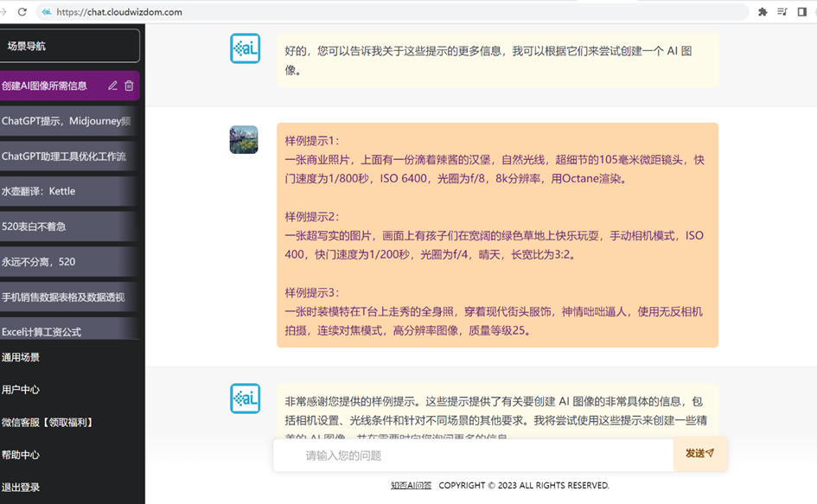Delete the 创建AI图像所需信息 conversation
The width and height of the screenshot is (817, 504).
click(129, 86)
